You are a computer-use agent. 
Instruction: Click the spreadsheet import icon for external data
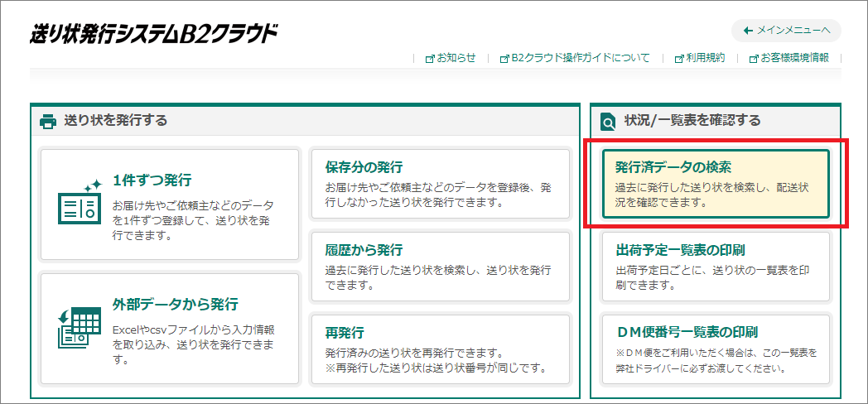click(x=79, y=326)
